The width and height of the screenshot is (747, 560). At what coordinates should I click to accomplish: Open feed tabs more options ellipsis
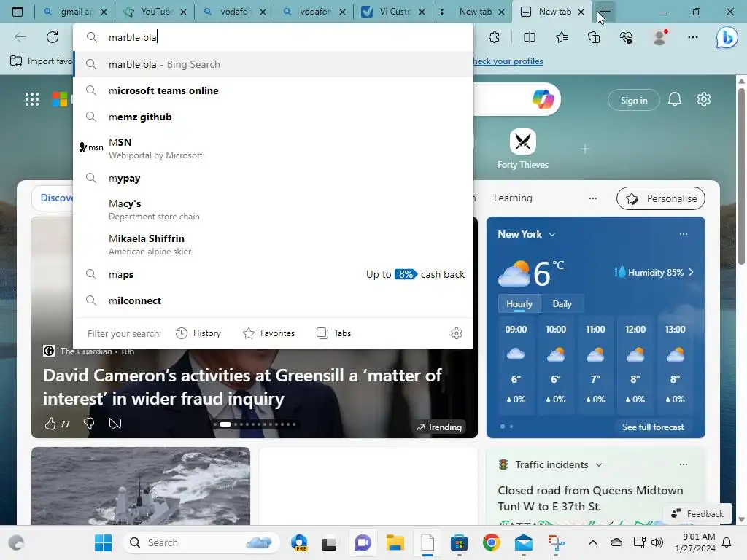point(592,198)
